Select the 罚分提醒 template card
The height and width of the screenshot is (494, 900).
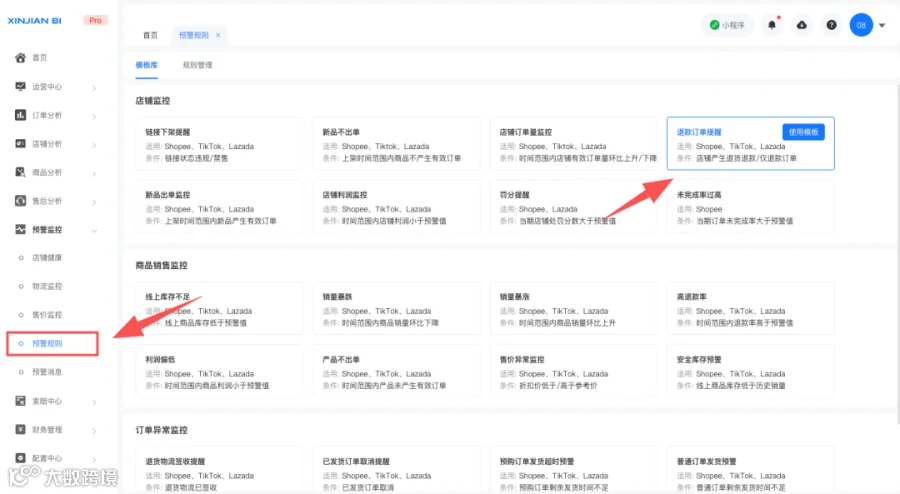coord(573,207)
